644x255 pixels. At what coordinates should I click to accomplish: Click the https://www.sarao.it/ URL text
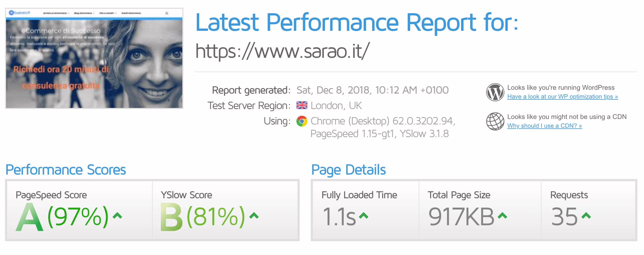pos(282,51)
